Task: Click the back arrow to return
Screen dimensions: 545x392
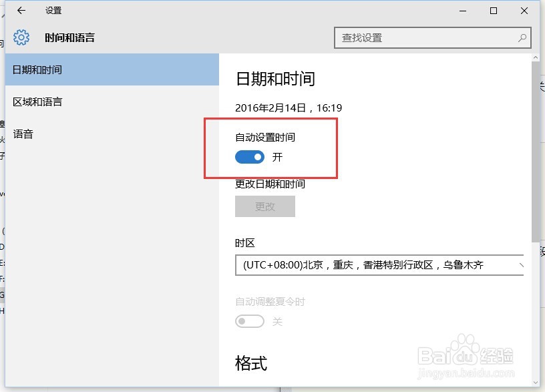Action: click(21, 10)
